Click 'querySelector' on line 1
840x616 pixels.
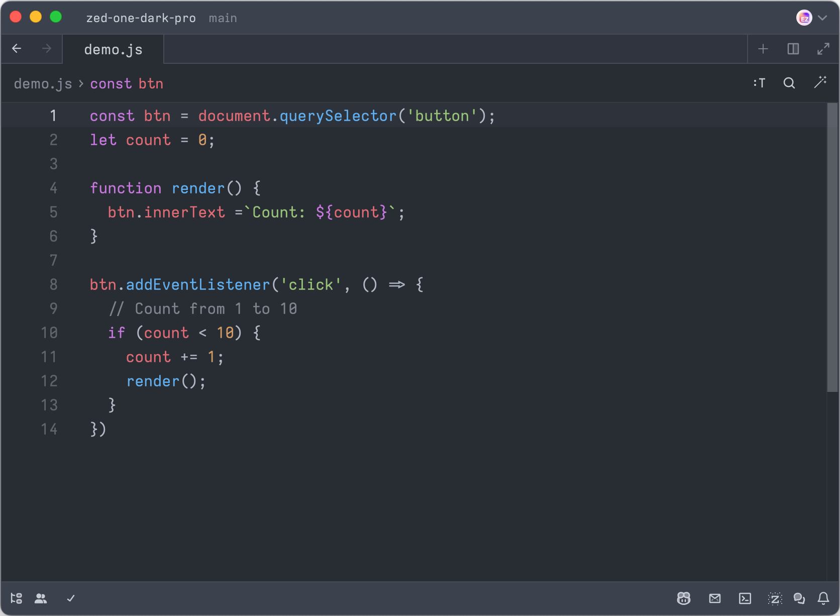(338, 116)
